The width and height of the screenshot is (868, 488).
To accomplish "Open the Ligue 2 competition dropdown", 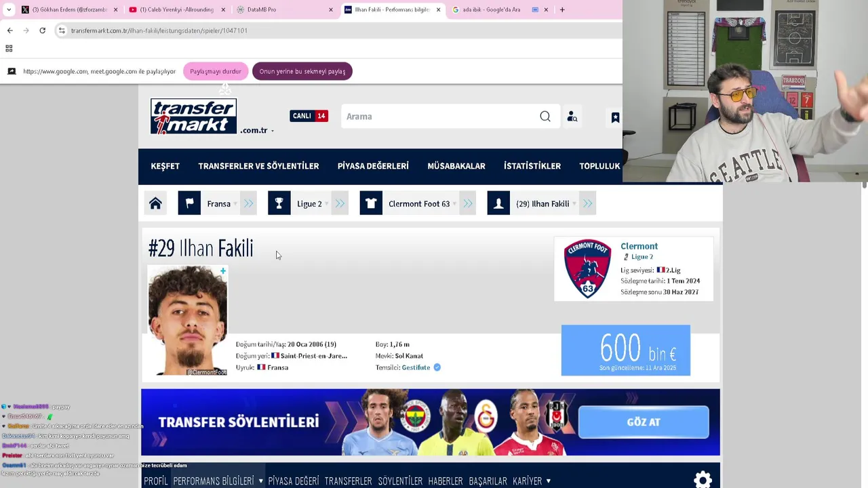I will pyautogui.click(x=312, y=204).
